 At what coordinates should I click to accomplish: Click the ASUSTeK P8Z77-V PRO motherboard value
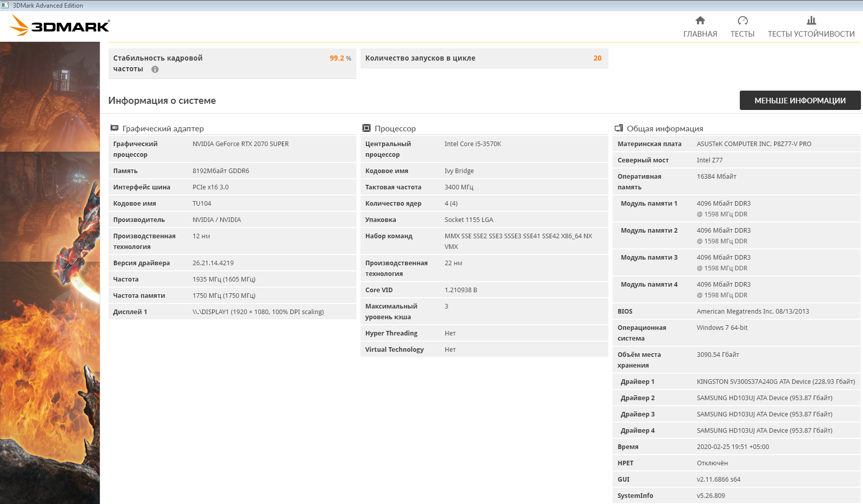(754, 144)
